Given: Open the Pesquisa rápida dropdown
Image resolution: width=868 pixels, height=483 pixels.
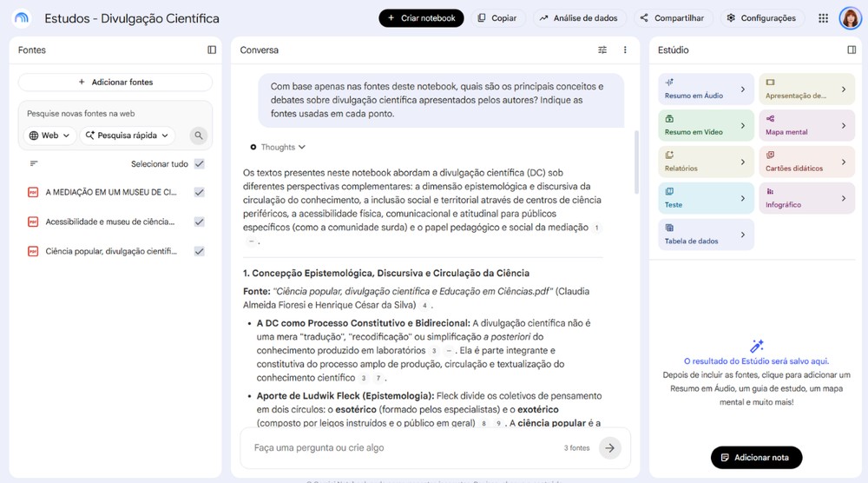Looking at the screenshot, I should point(127,136).
